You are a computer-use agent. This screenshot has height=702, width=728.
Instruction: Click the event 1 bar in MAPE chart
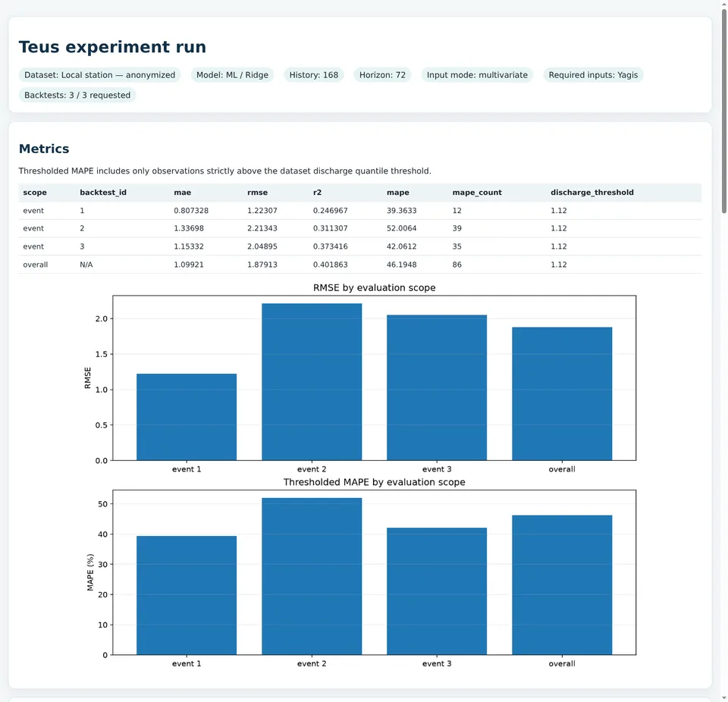(187, 596)
